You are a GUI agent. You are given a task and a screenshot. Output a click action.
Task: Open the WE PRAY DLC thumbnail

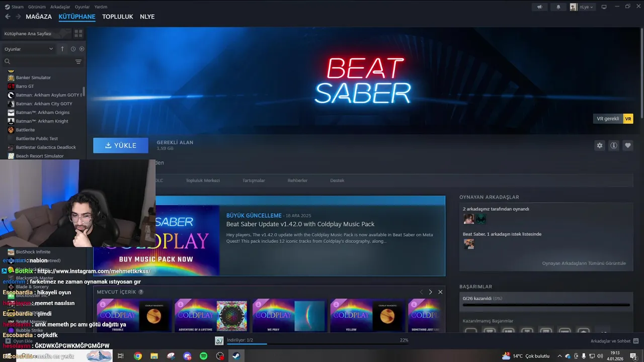tap(289, 315)
